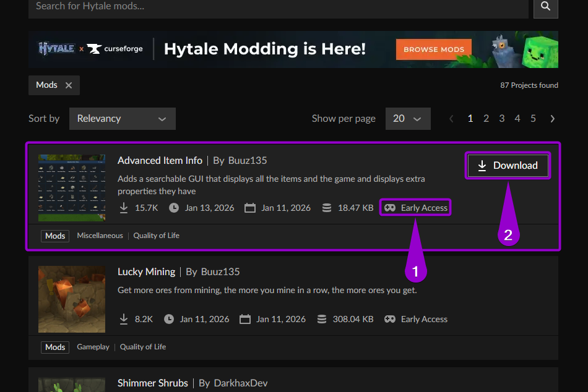This screenshot has height=392, width=588.
Task: Click the clock icon next to Jan 13, 2026
Action: (174, 208)
